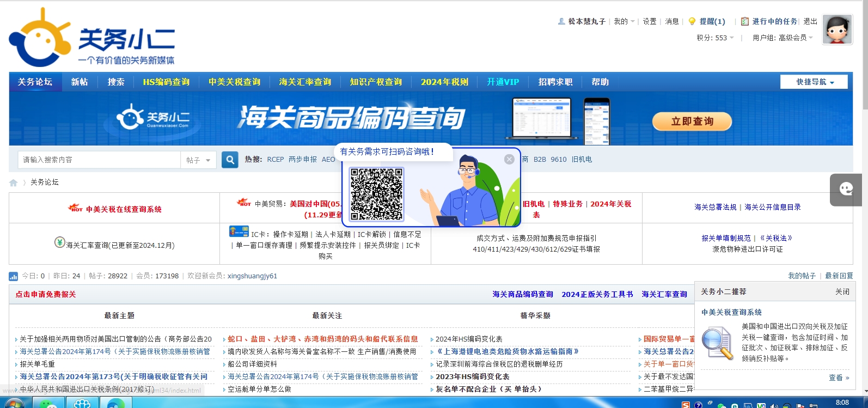Click the 两步申报 hot search term
The height and width of the screenshot is (408, 868).
click(303, 160)
